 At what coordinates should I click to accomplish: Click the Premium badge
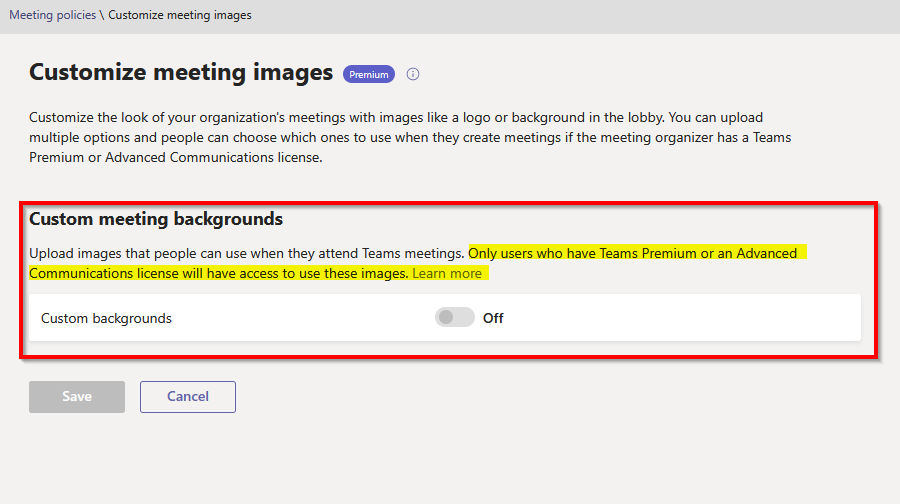point(368,75)
